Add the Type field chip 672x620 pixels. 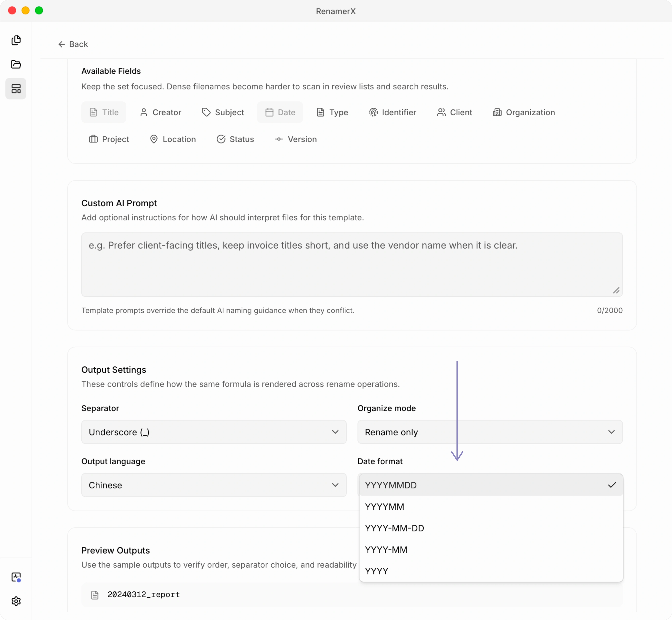click(x=332, y=112)
